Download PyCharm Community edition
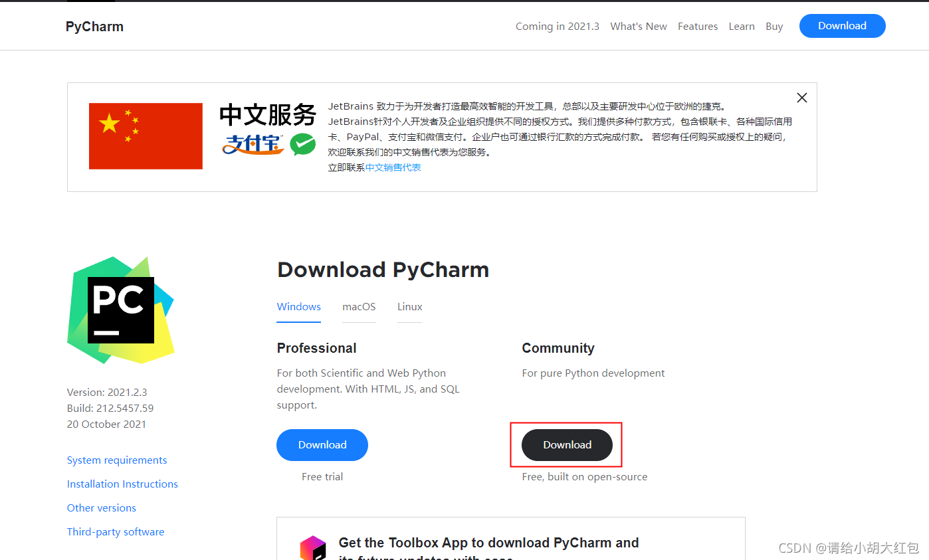The image size is (929, 560). [566, 444]
